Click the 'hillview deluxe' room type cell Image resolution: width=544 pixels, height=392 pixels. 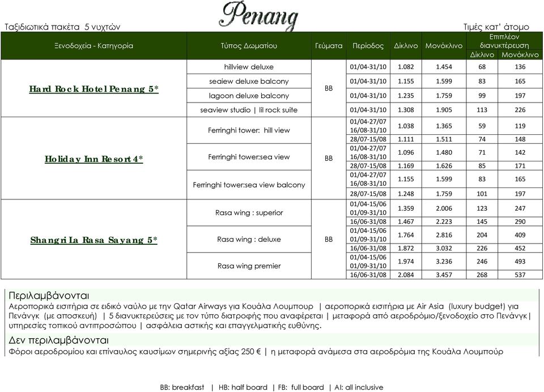pos(249,67)
